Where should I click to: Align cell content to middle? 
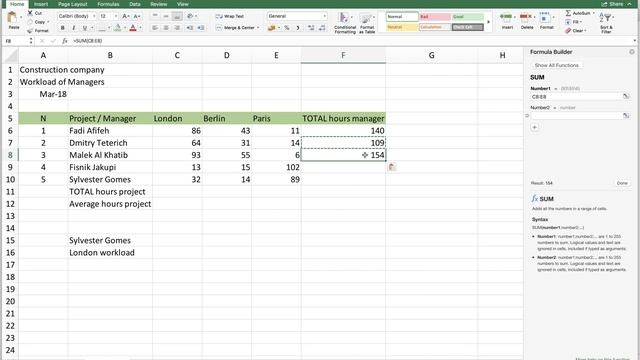click(x=166, y=16)
